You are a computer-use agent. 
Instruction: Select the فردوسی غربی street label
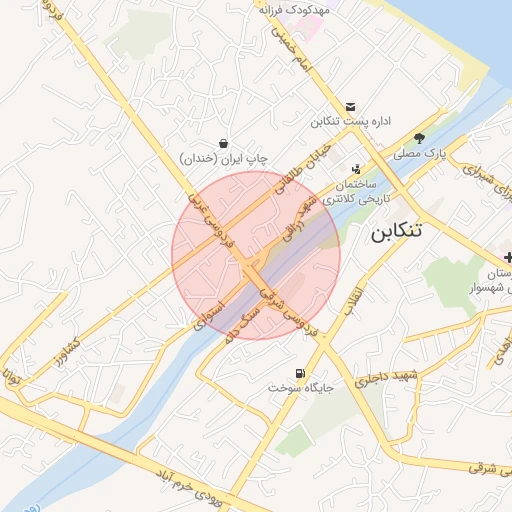point(211,220)
